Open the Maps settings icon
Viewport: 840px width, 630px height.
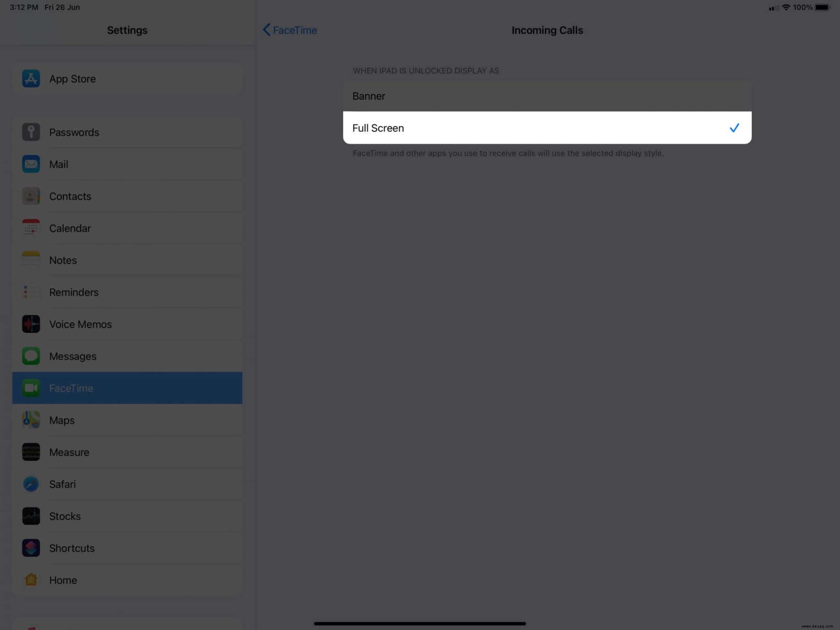[x=30, y=420]
